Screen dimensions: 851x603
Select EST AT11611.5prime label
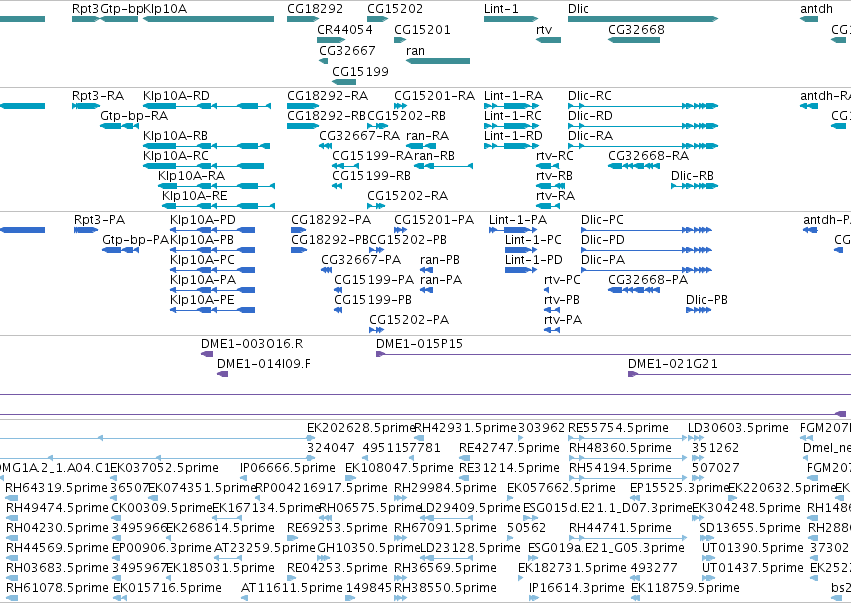[291, 588]
